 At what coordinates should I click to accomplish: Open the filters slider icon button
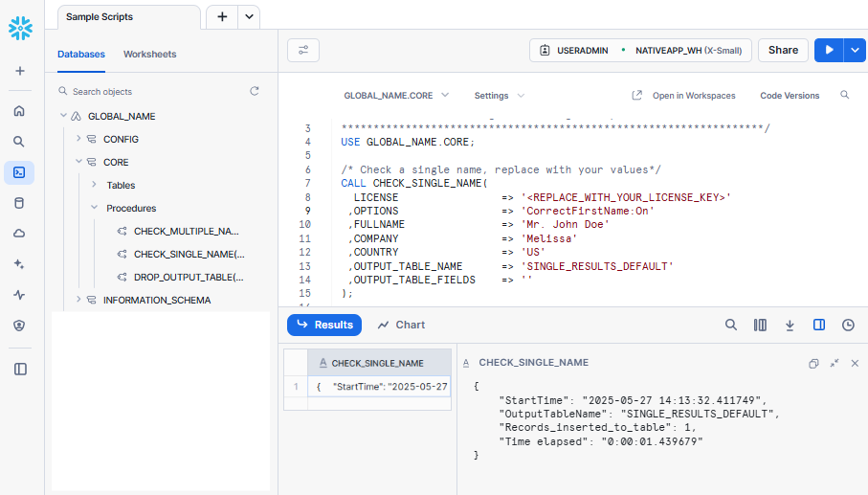point(303,51)
